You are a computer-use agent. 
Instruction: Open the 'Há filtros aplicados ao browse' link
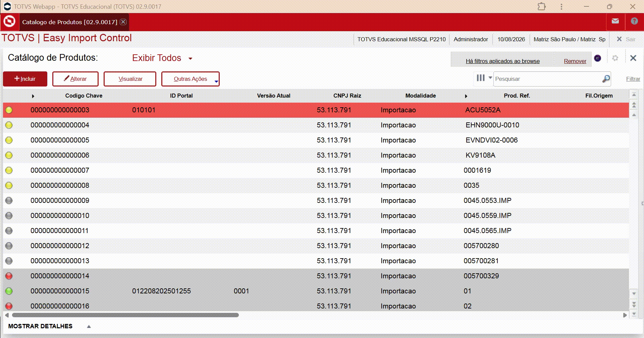coord(502,61)
